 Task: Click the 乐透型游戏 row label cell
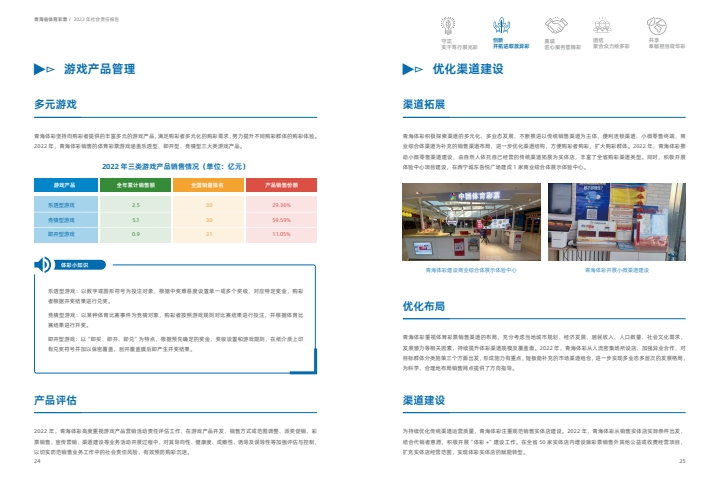tap(66, 205)
